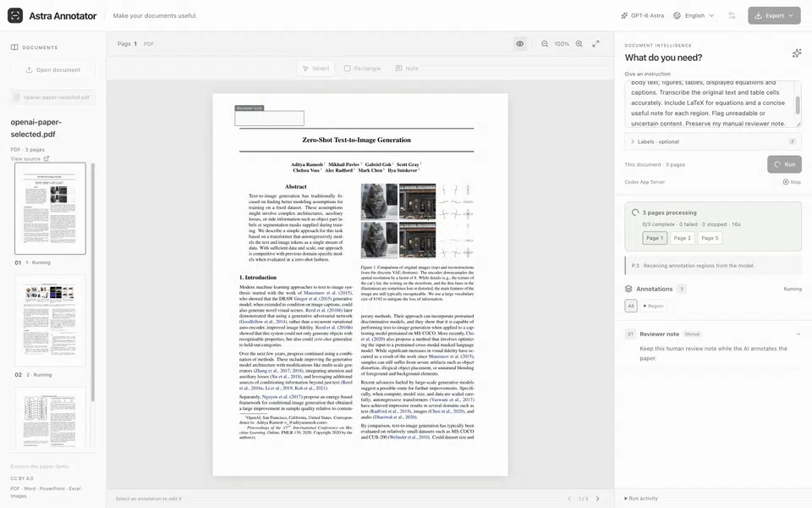Choose the Rectangle annotation tool

click(363, 69)
